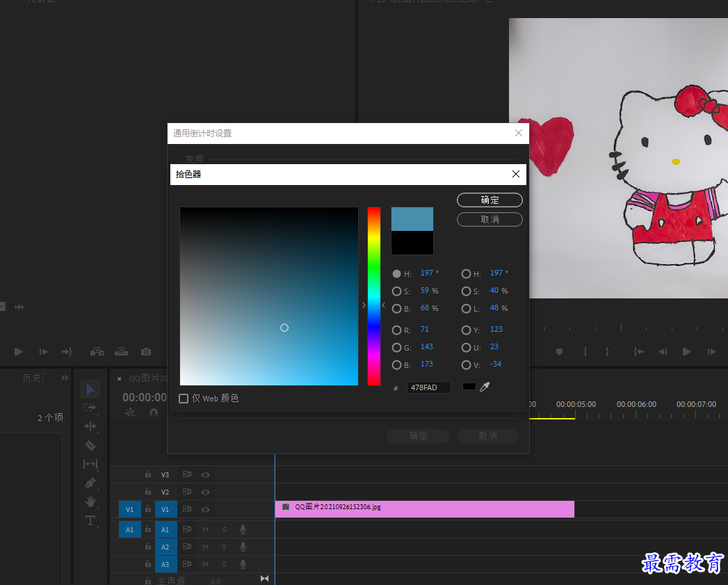Image resolution: width=728 pixels, height=585 pixels.
Task: Toggle snap magnet in timeline
Action: pos(154,412)
